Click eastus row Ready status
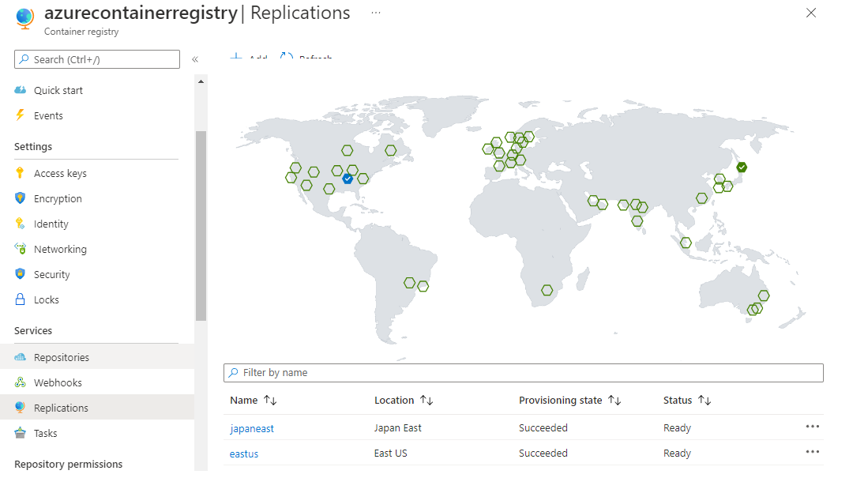The width and height of the screenshot is (868, 478). (x=677, y=454)
